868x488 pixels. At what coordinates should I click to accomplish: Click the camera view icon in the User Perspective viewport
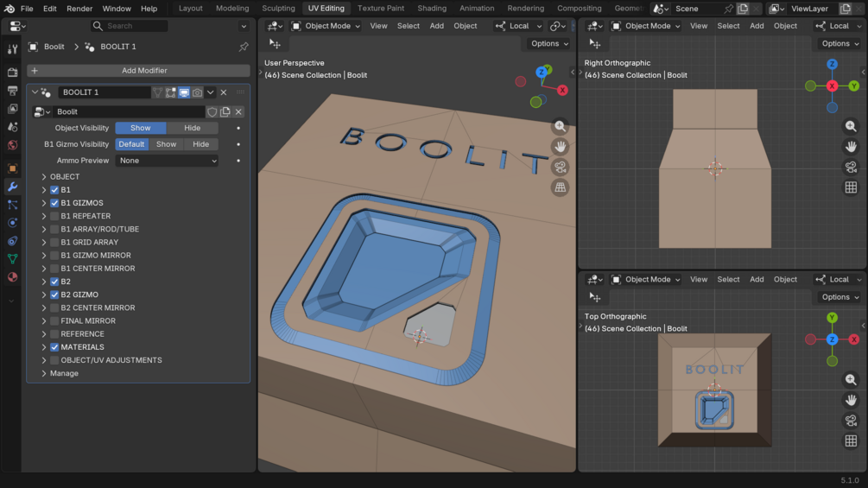561,167
